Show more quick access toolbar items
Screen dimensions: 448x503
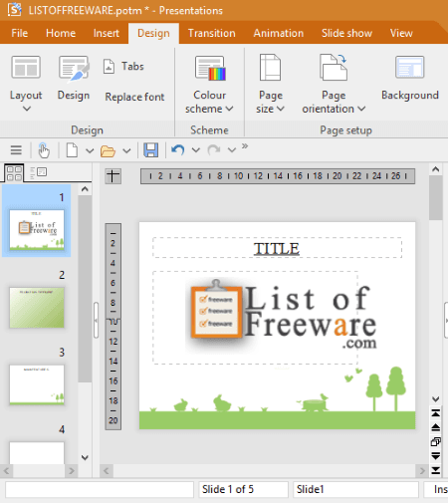coord(245,146)
